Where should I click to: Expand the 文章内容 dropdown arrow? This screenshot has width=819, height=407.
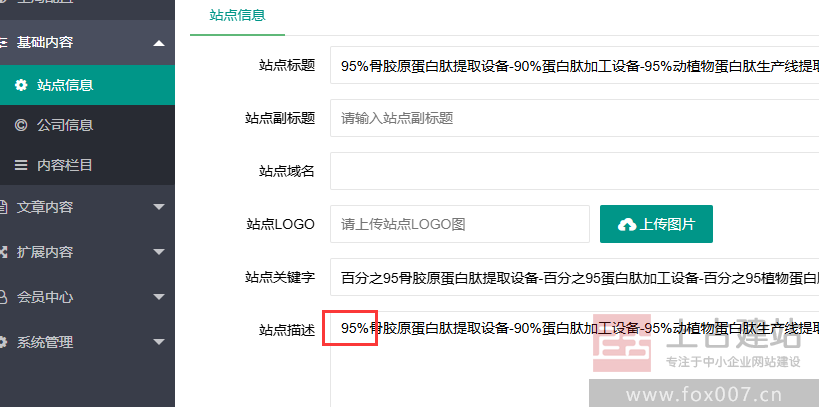pyautogui.click(x=159, y=207)
